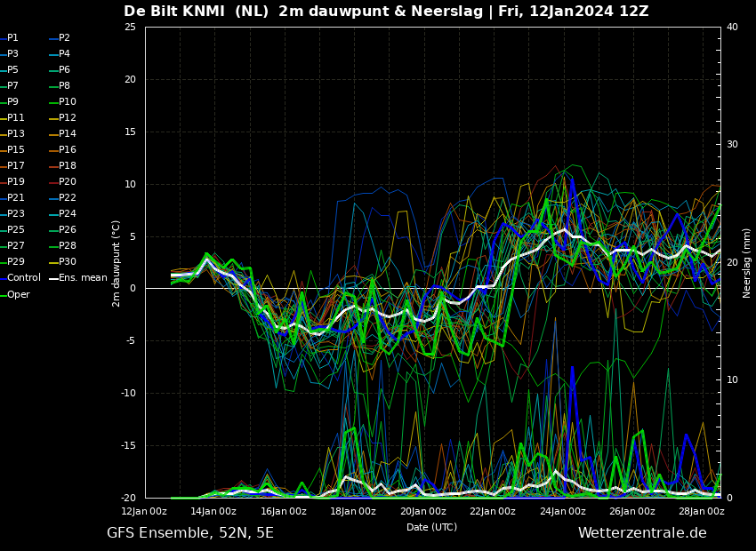756x551 pixels.
Task: Select legend entry P26
Action: coord(62,229)
